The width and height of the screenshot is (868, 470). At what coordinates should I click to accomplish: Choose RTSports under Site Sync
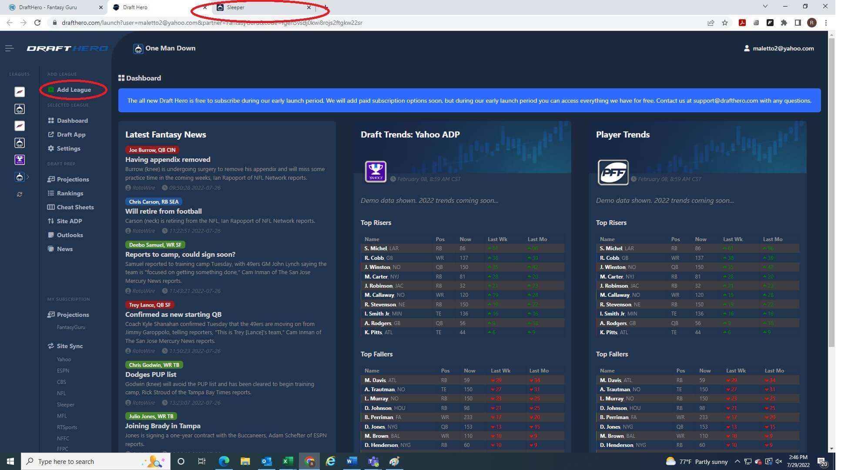coord(67,427)
